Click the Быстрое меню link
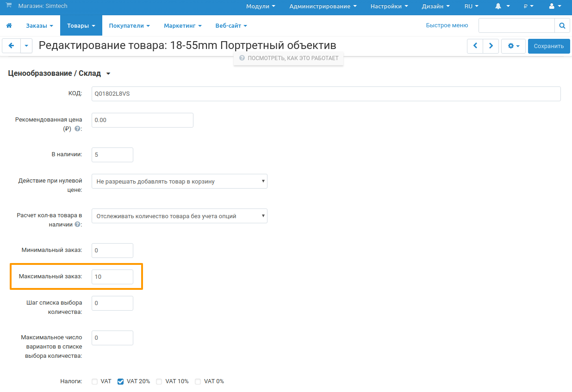Screen dimensions: 572x392 coord(447,25)
